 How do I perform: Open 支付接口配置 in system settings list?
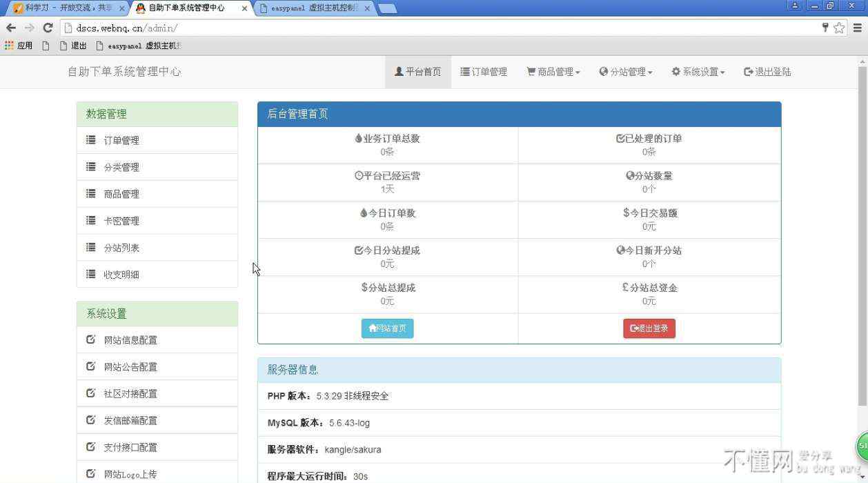click(130, 447)
